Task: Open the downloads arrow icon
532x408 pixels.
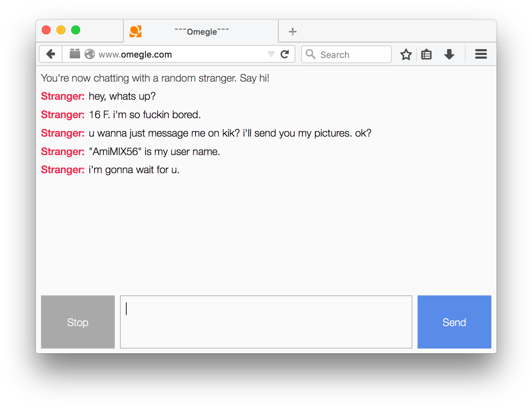Action: 449,54
